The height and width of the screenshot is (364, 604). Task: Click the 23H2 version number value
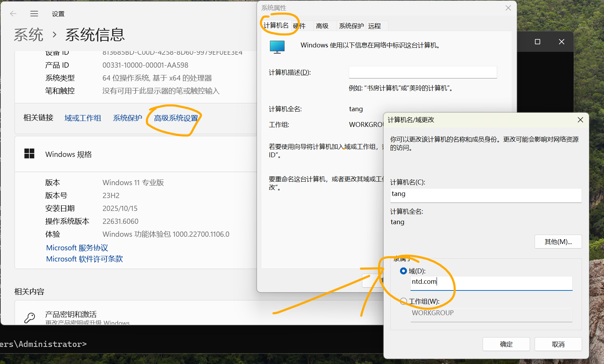[111, 196]
